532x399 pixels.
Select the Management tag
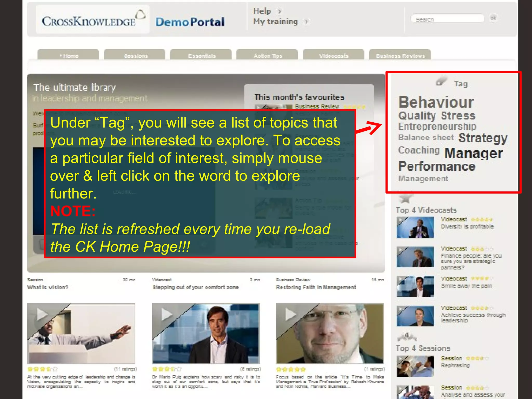click(x=423, y=178)
